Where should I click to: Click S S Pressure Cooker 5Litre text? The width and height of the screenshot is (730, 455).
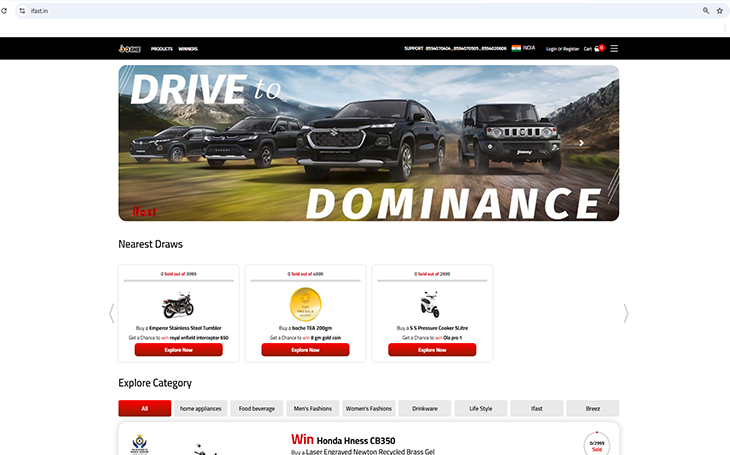click(x=439, y=328)
